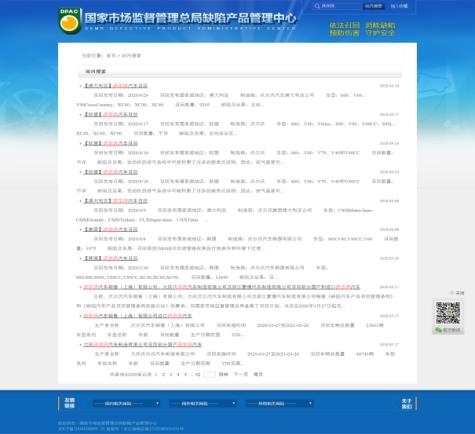
Task: Click the next page link in pagination
Action: [241, 374]
